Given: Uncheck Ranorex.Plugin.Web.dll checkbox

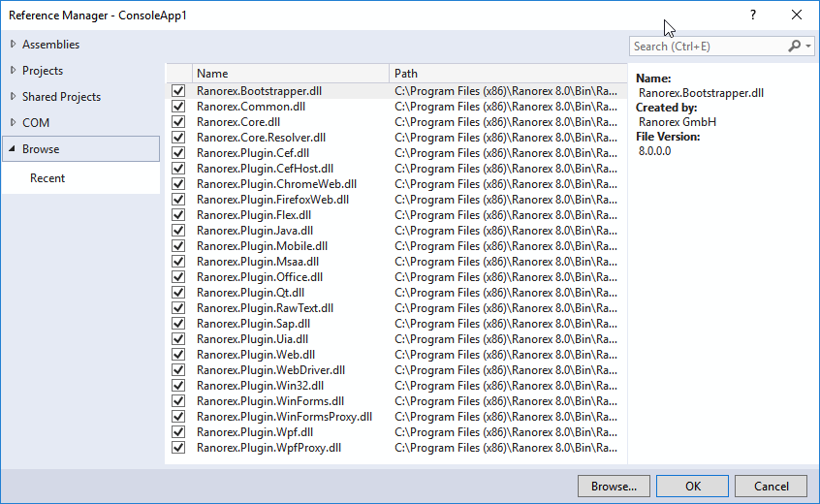Looking at the screenshot, I should (x=178, y=355).
